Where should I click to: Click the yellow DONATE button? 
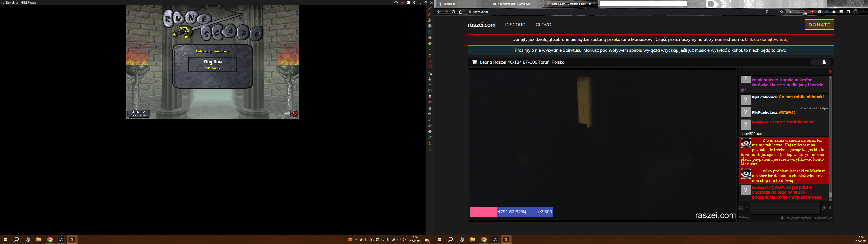point(819,25)
